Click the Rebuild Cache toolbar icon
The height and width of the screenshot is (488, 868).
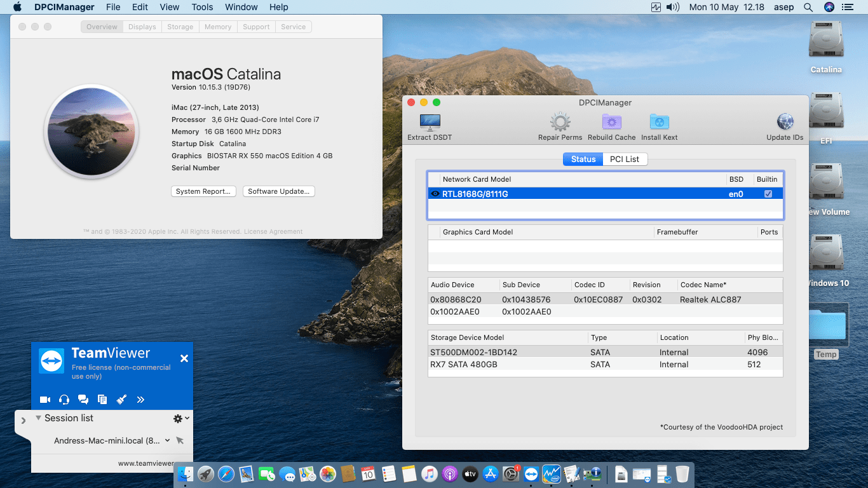[x=611, y=126]
